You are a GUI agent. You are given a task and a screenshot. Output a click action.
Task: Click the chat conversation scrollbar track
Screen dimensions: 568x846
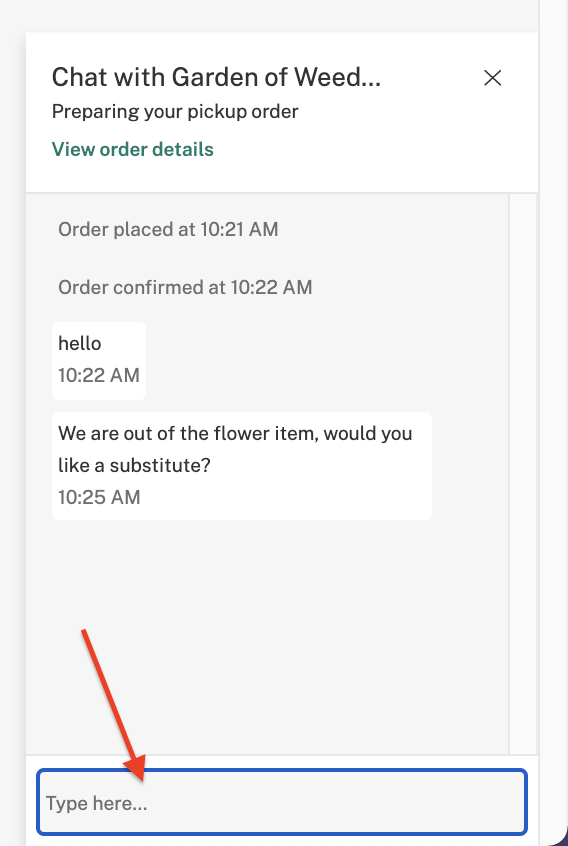pyautogui.click(x=523, y=474)
